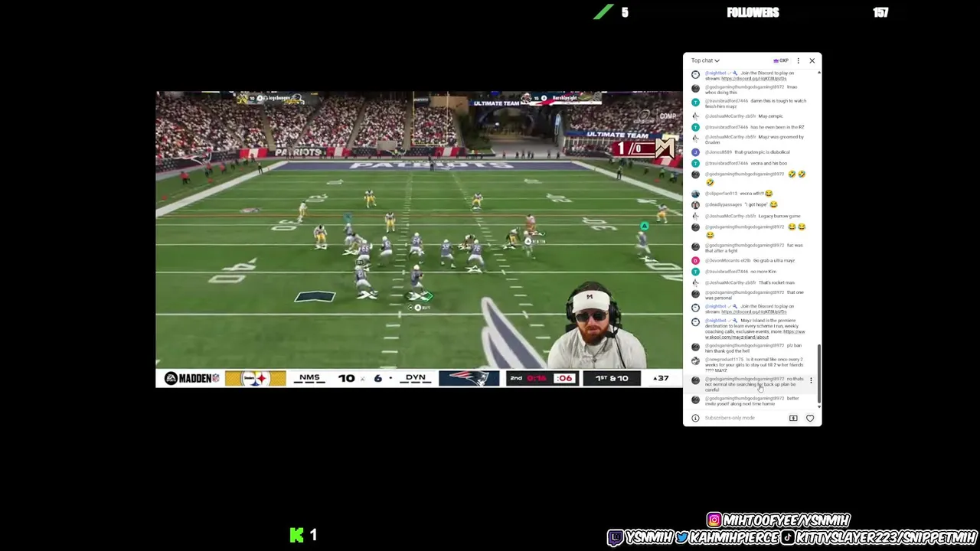Viewport: 980px width, 551px height.
Task: Click the Steelers logo on the scoreboard
Action: click(255, 379)
